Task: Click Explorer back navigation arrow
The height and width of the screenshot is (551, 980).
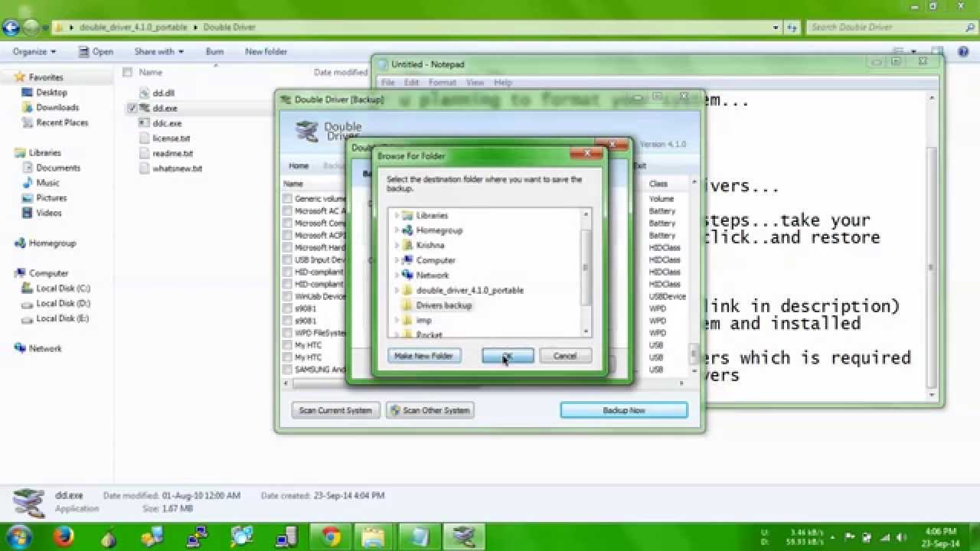Action: click(x=11, y=28)
